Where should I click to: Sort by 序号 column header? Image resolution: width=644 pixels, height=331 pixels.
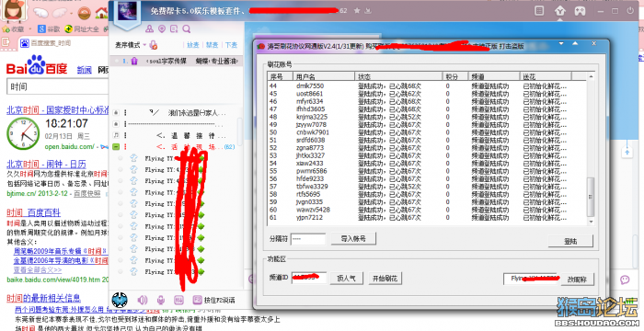pos(280,76)
